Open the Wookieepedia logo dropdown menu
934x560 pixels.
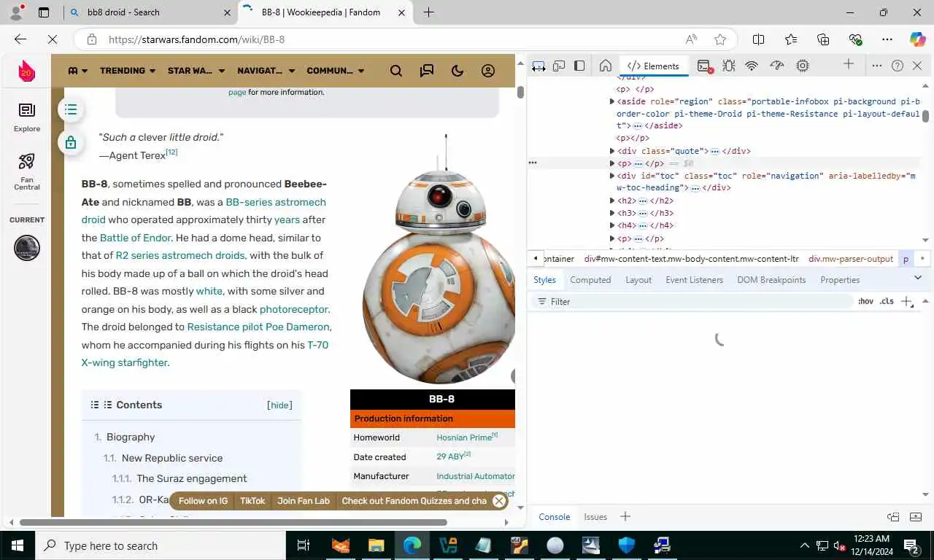[77, 71]
